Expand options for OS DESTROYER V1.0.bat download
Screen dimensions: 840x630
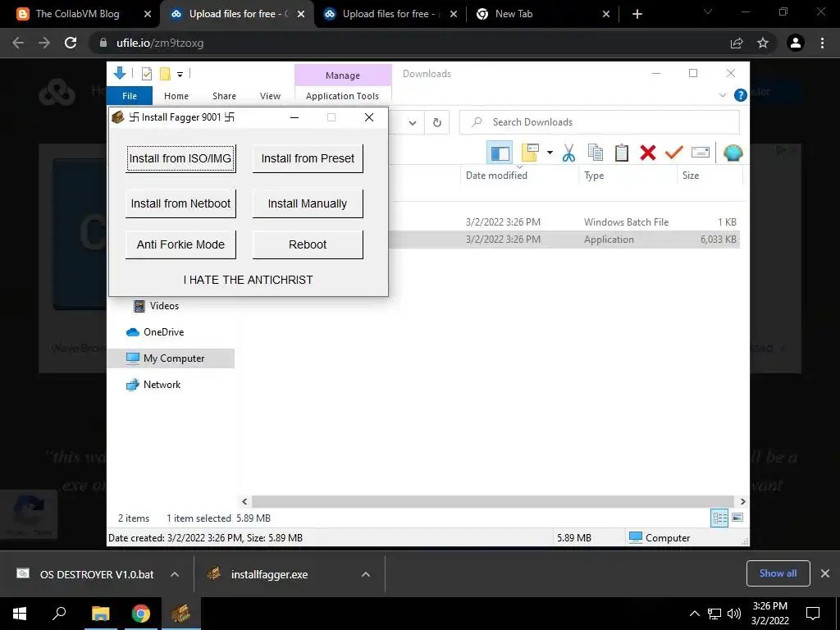(175, 574)
